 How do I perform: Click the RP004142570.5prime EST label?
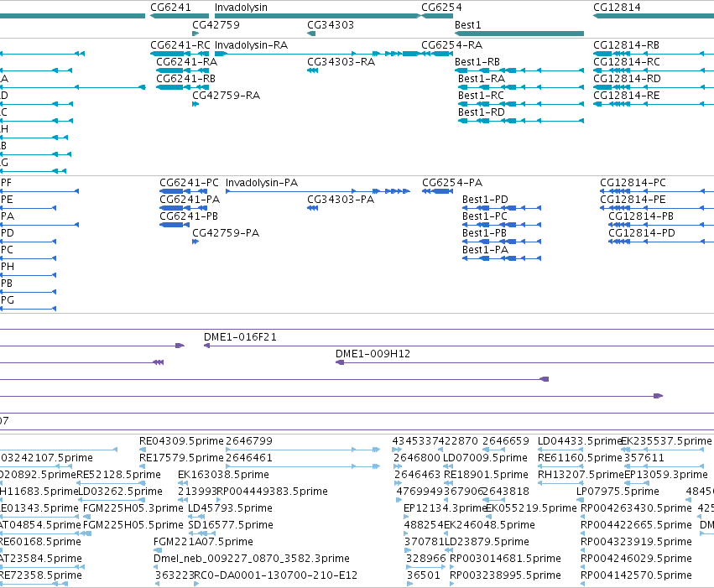tap(636, 575)
